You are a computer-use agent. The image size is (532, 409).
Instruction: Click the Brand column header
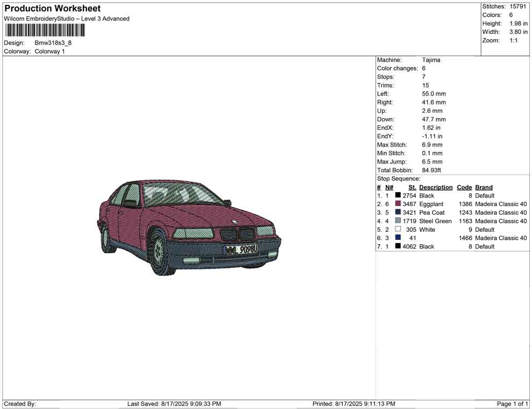tap(484, 187)
